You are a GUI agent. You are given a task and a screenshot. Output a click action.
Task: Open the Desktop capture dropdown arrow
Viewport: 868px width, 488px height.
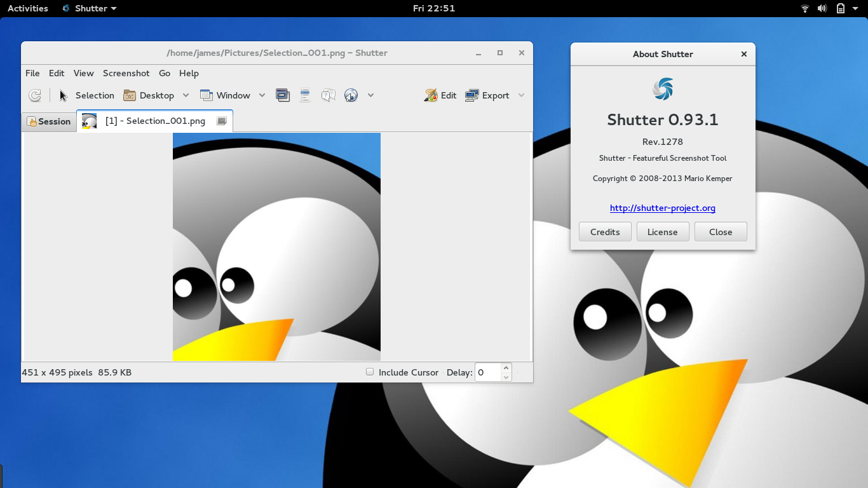(186, 95)
